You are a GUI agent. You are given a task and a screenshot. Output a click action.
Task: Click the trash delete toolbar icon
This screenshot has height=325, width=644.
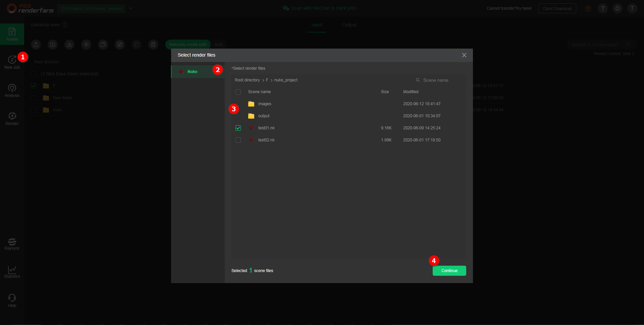pyautogui.click(x=153, y=44)
